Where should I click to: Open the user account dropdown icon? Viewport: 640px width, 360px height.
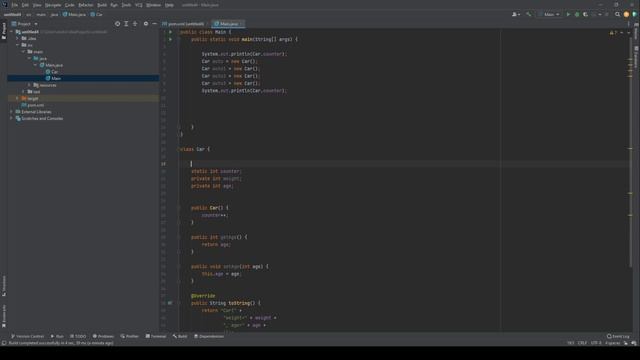click(516, 14)
